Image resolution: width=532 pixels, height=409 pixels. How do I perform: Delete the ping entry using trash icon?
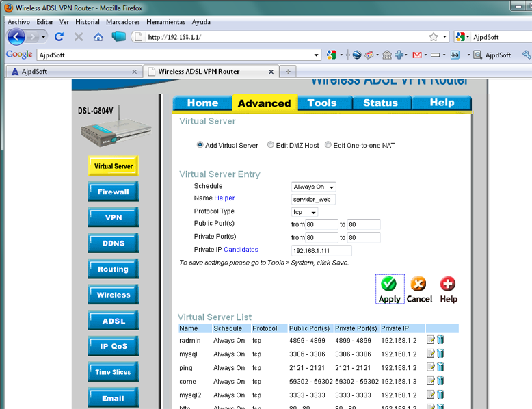click(440, 367)
